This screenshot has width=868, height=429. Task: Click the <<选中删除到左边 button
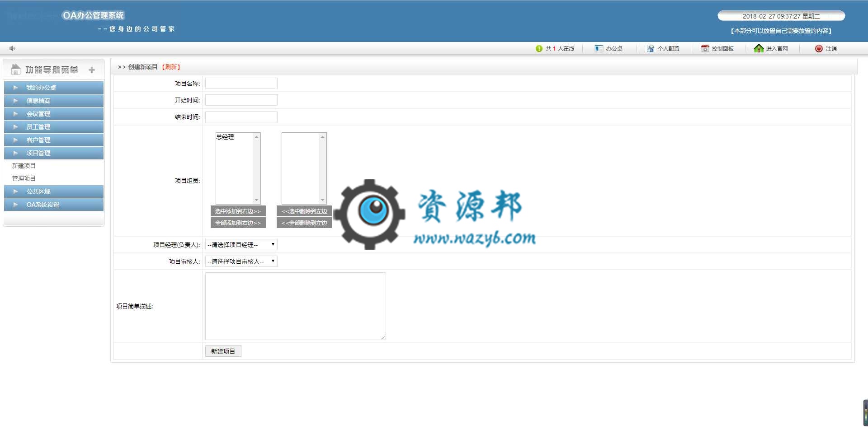click(304, 211)
